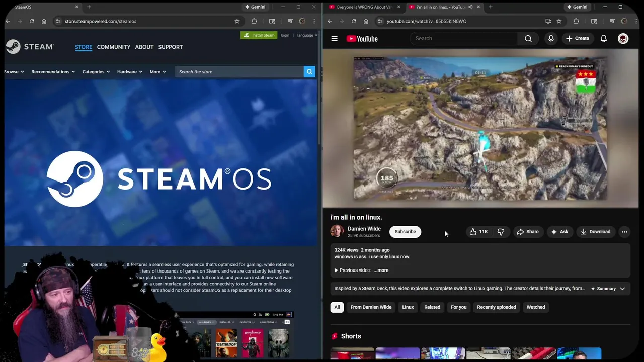Expand the More dropdown on Steam store

pos(157,72)
